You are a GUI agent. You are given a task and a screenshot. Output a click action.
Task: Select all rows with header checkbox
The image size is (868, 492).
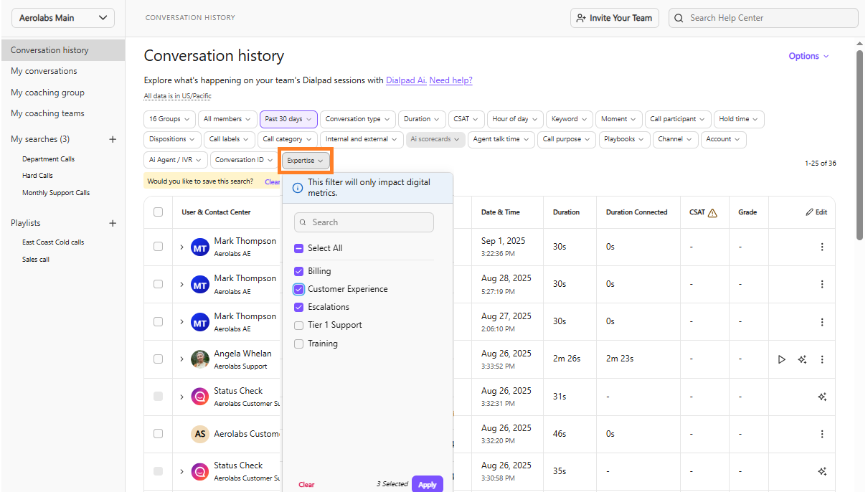click(x=159, y=212)
